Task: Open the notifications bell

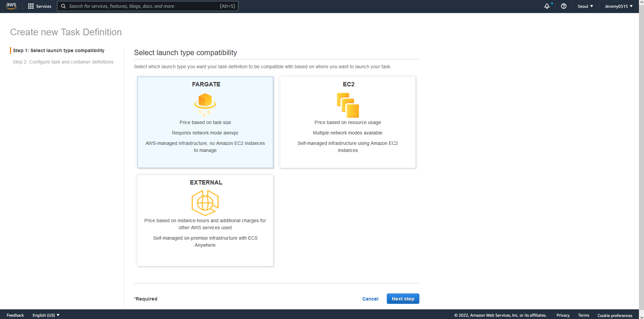Action: [547, 6]
